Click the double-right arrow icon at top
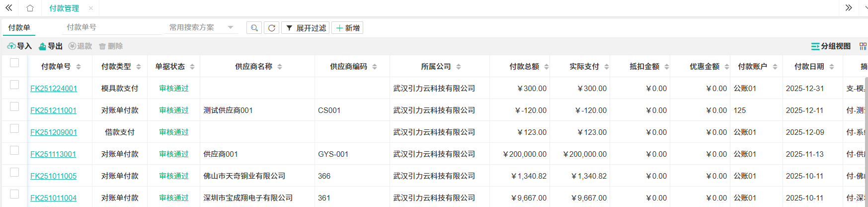The width and height of the screenshot is (868, 207). point(849,8)
